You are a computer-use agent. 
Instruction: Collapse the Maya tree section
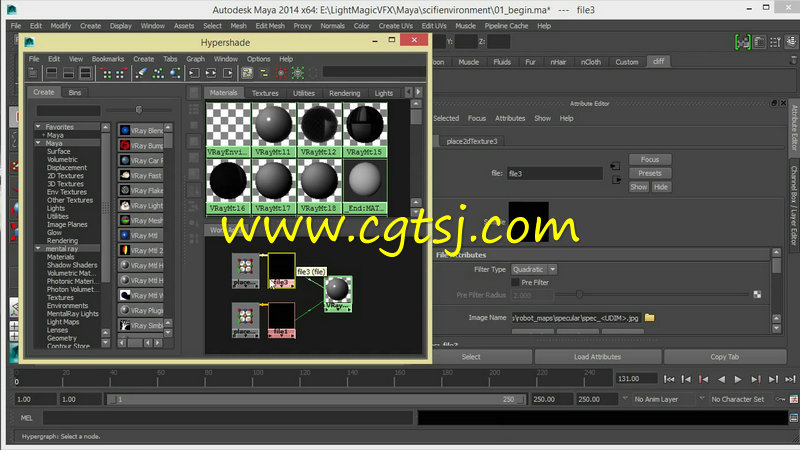tap(38, 143)
